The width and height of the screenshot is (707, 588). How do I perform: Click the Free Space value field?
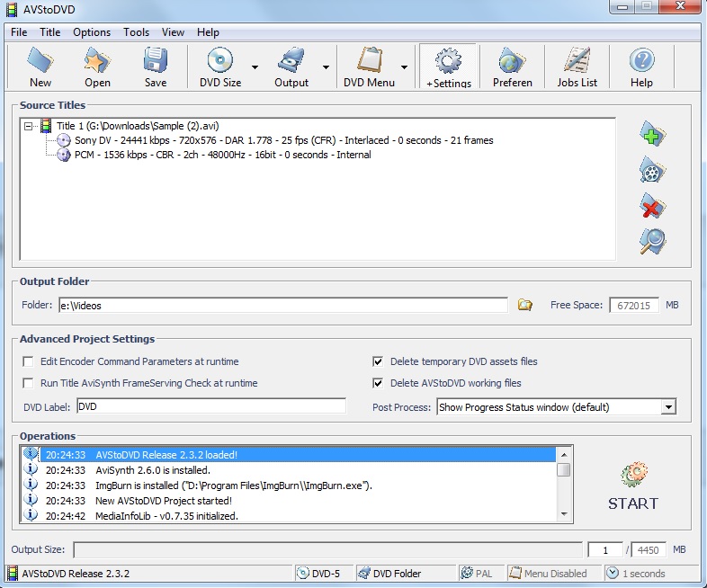[x=633, y=306]
